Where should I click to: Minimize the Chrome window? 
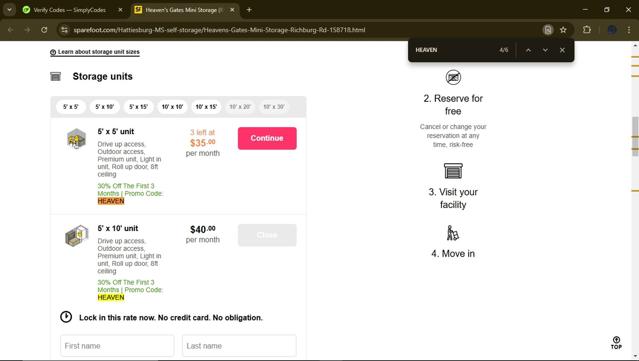click(585, 10)
